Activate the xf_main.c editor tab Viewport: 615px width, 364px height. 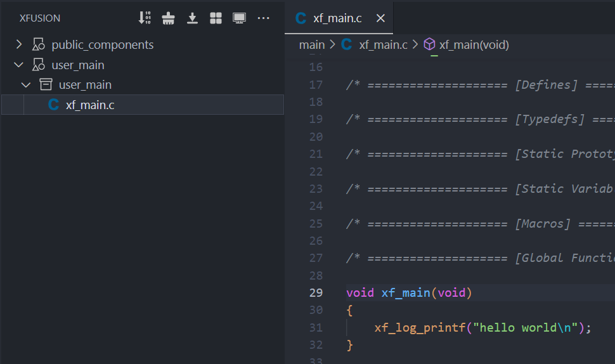(339, 17)
